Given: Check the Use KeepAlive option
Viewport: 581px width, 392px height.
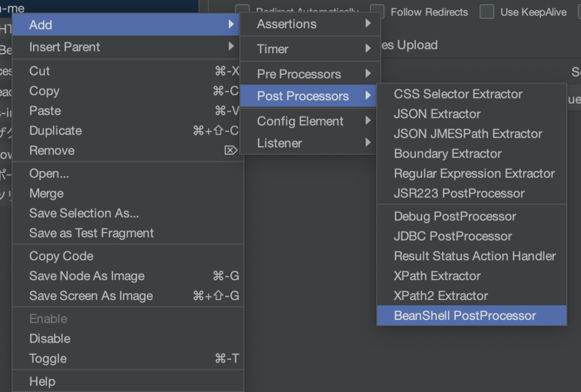Looking at the screenshot, I should (486, 12).
